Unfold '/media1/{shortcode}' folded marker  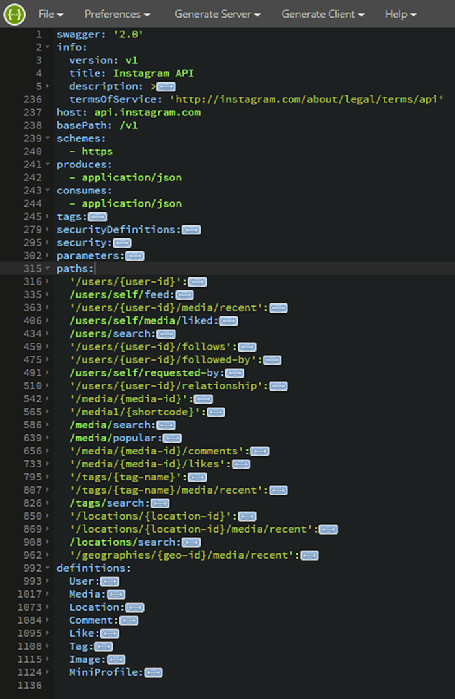tap(216, 412)
